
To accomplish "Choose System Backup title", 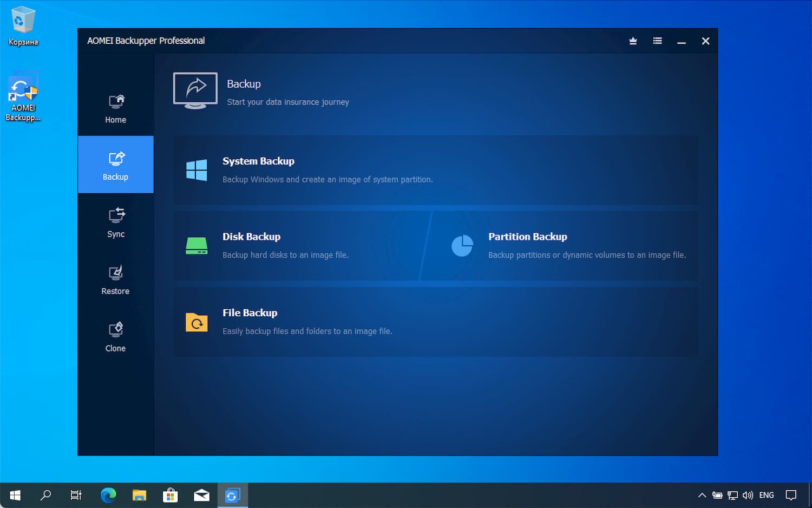I will pos(258,161).
